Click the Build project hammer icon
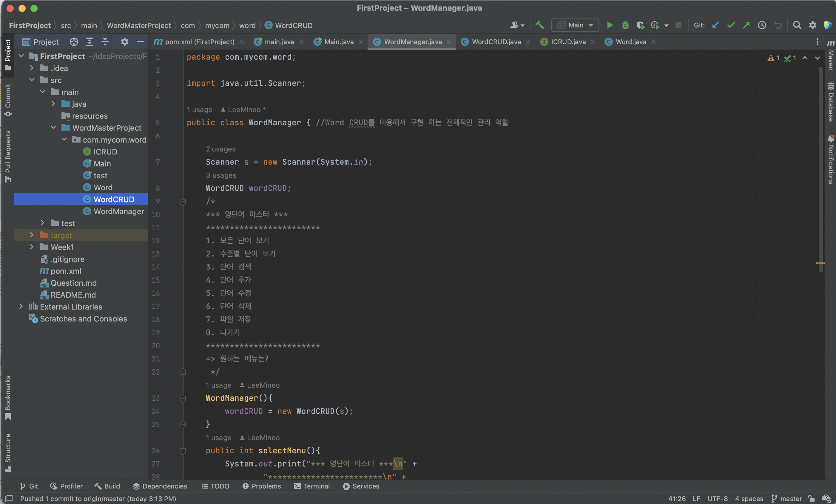This screenshot has height=504, width=836. coord(539,25)
